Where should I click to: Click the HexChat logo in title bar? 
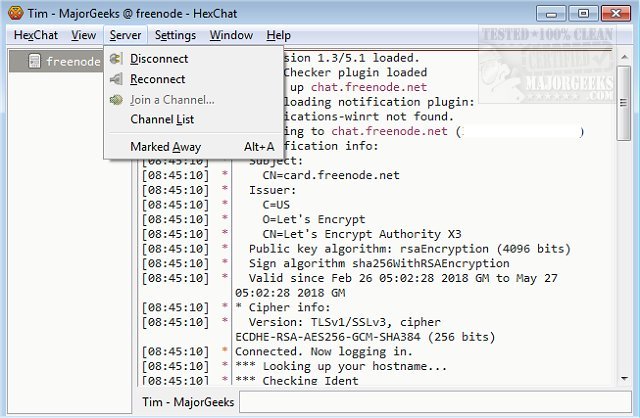click(16, 13)
